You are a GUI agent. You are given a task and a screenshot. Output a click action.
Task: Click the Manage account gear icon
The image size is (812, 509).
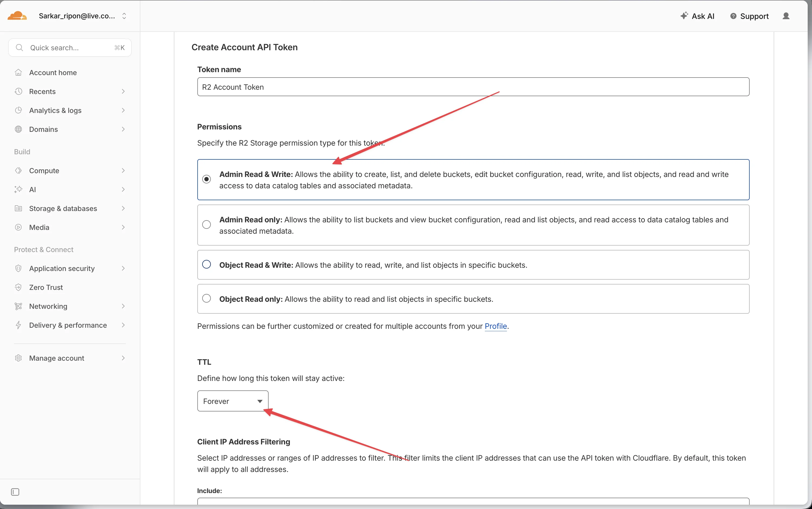pos(18,358)
